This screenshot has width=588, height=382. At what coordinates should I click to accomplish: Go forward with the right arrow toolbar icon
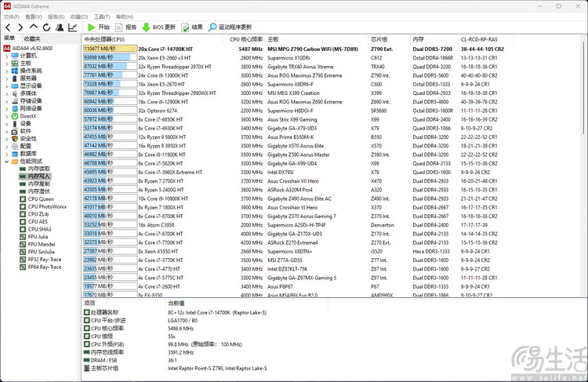(x=20, y=27)
